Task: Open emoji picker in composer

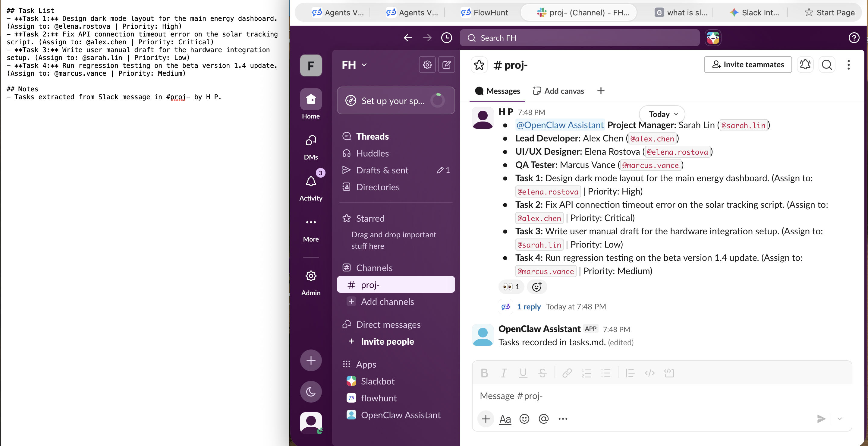Action: tap(524, 419)
